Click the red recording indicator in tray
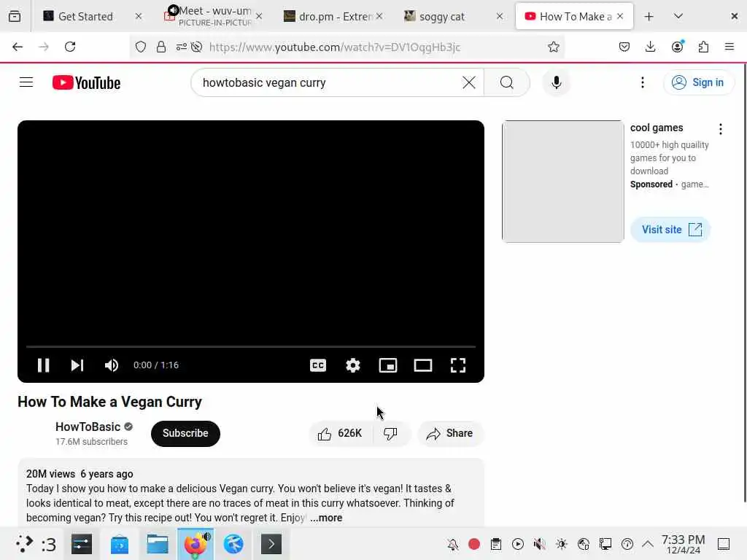 (474, 544)
